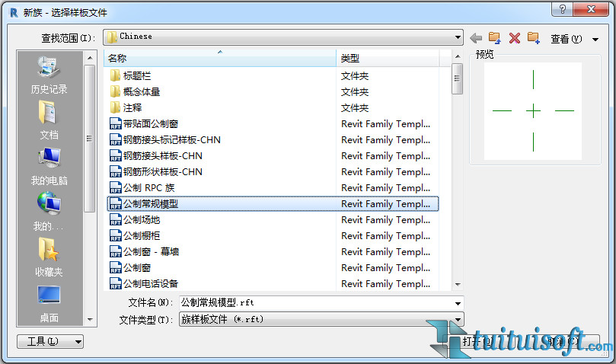Screen dimensions: 616x364
Task: Open 文档 documents shortcut in sidebar
Action: tap(49, 121)
